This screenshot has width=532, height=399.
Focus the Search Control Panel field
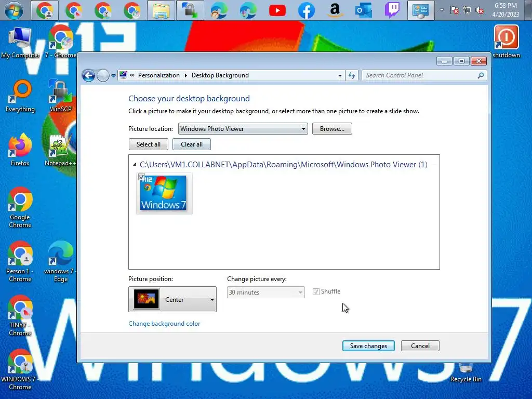[424, 75]
